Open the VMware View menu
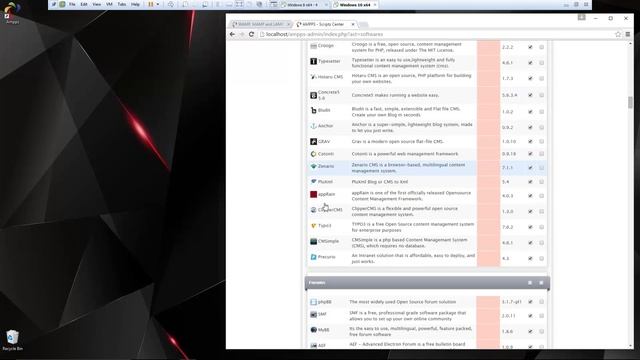640x360 pixels. (x=97, y=4)
